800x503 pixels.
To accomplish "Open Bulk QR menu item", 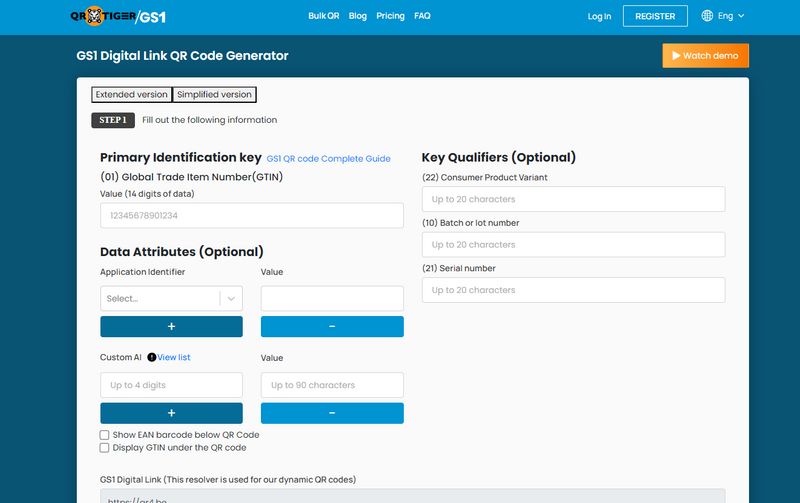I will [323, 16].
